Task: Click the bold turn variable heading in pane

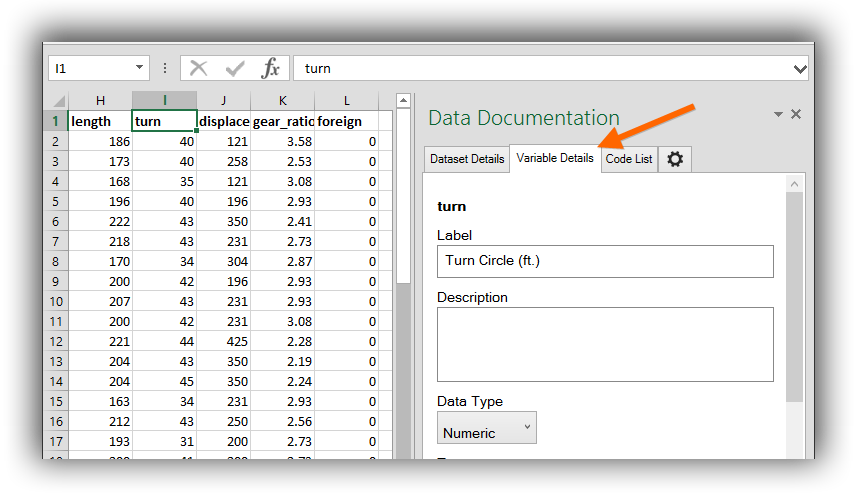Action: 451,207
